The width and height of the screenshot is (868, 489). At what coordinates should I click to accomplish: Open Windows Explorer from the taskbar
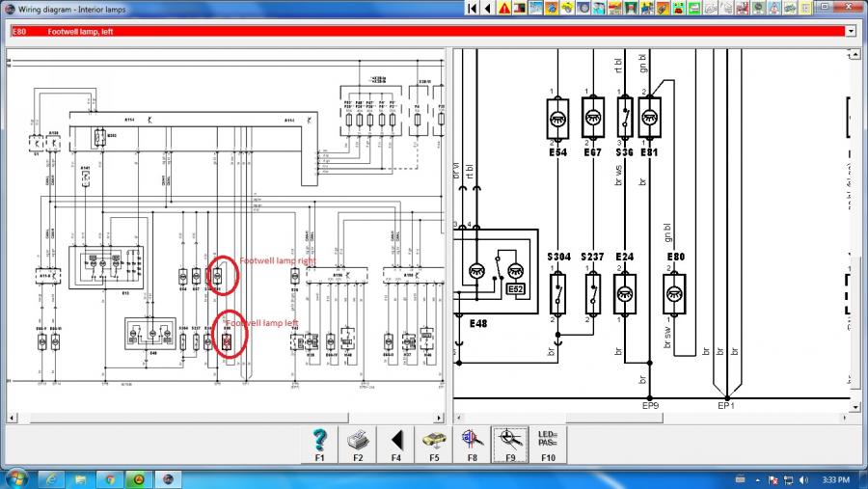[x=80, y=479]
